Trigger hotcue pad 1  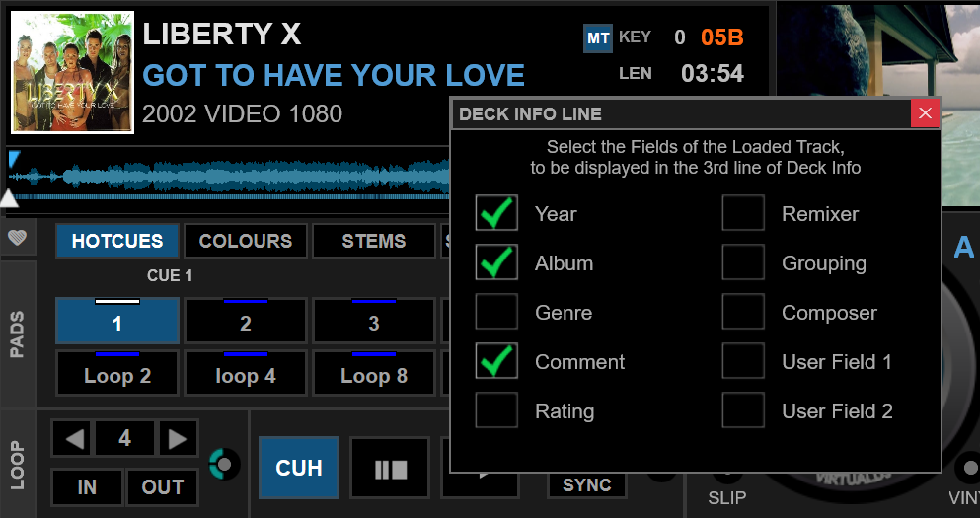(x=117, y=322)
